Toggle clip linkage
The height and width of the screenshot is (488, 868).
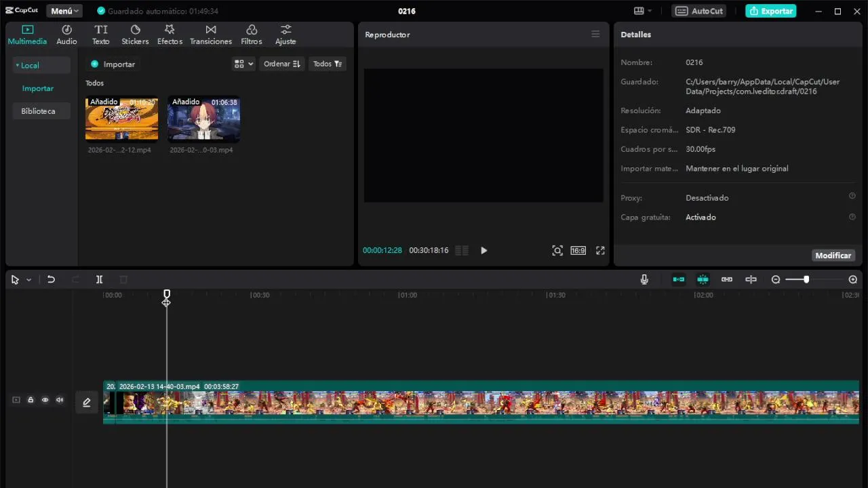click(x=727, y=279)
